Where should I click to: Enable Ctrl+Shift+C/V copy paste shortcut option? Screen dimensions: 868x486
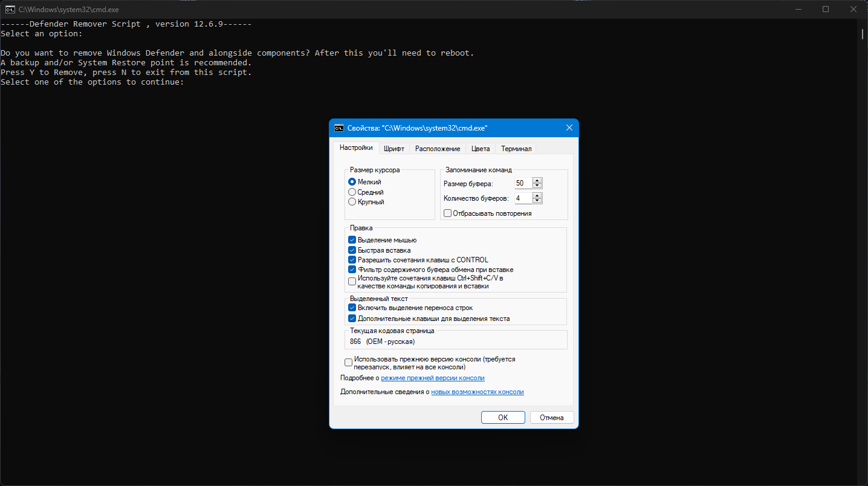[x=352, y=282]
